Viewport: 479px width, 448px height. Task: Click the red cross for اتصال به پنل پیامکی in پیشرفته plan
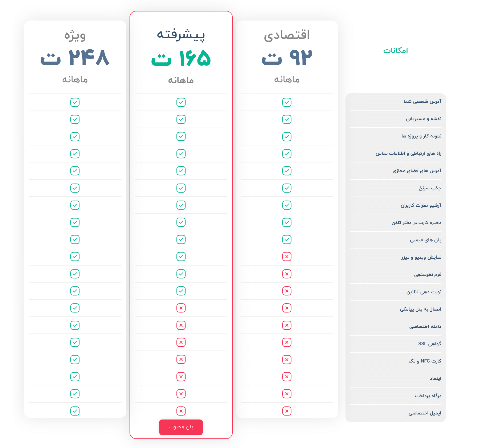pyautogui.click(x=181, y=308)
